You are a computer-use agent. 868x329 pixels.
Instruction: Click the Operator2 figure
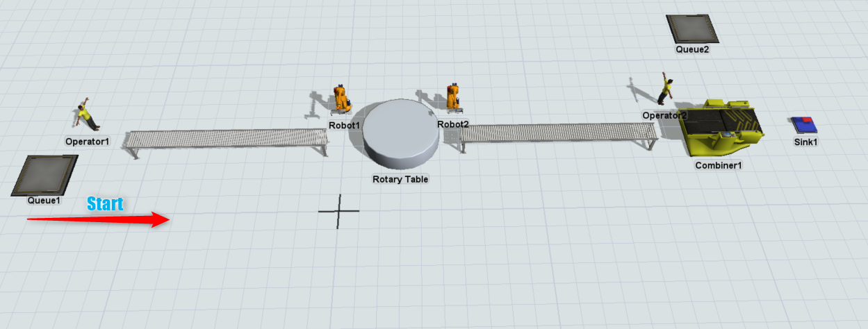pos(666,89)
